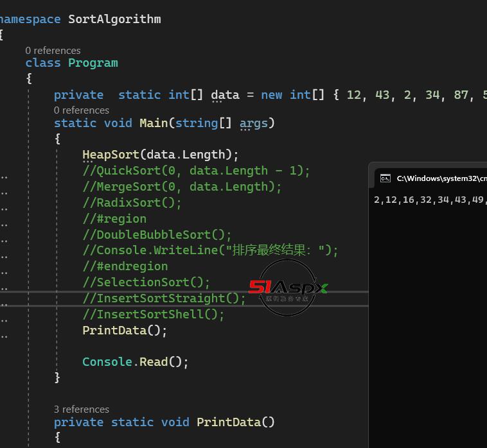Click the //InsertSortShell(); comment
This screenshot has width=487, height=448.
coord(153,314)
